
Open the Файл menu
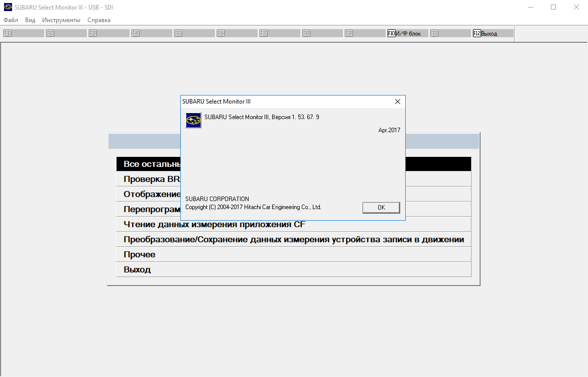(11, 20)
